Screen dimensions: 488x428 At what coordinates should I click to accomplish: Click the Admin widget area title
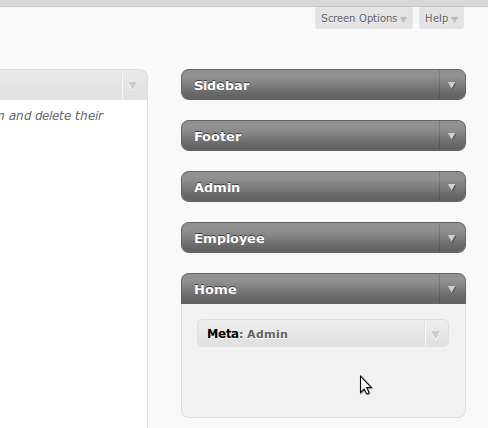click(217, 188)
